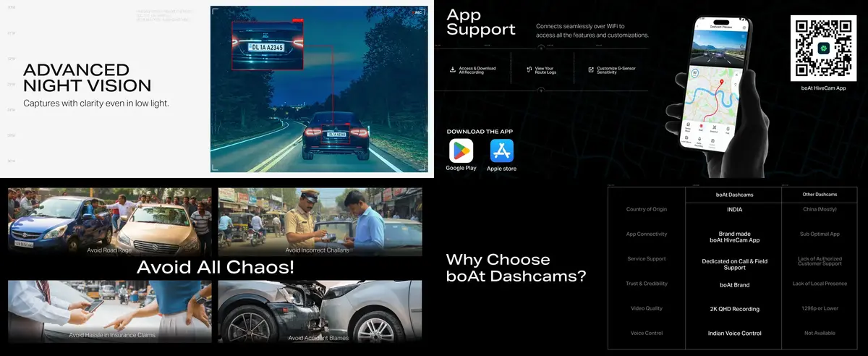Click the icon beside Customize G-Sensor Sensitivity
The width and height of the screenshot is (868, 356).
pyautogui.click(x=591, y=69)
